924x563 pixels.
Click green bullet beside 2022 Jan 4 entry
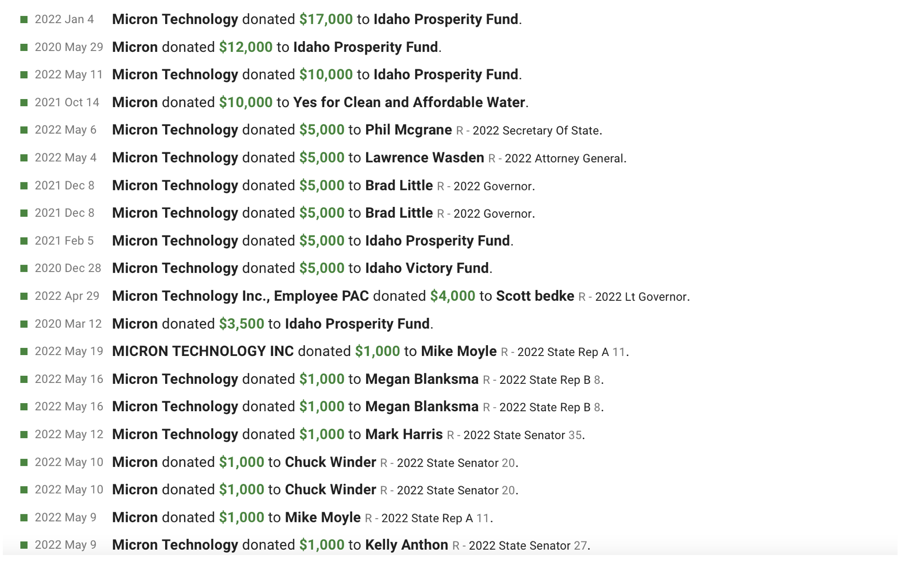point(24,19)
